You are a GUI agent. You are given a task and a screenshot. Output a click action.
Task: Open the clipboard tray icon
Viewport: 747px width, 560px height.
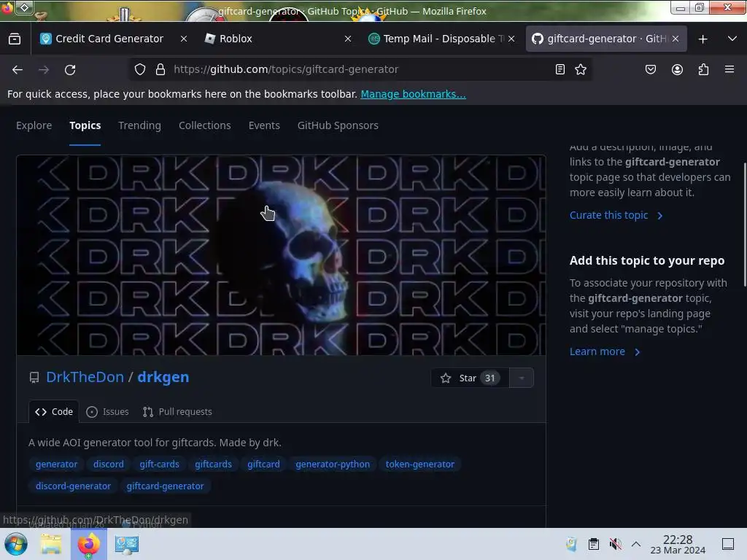(594, 544)
